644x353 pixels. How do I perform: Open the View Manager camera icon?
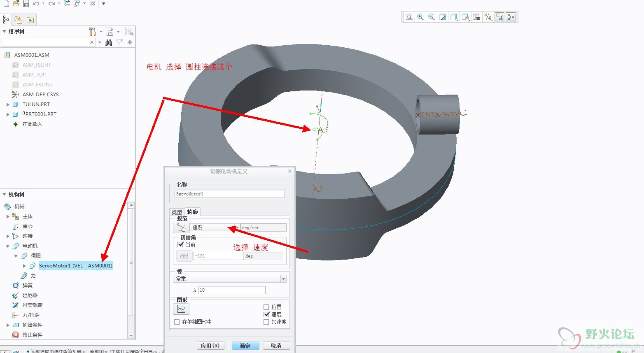[477, 17]
